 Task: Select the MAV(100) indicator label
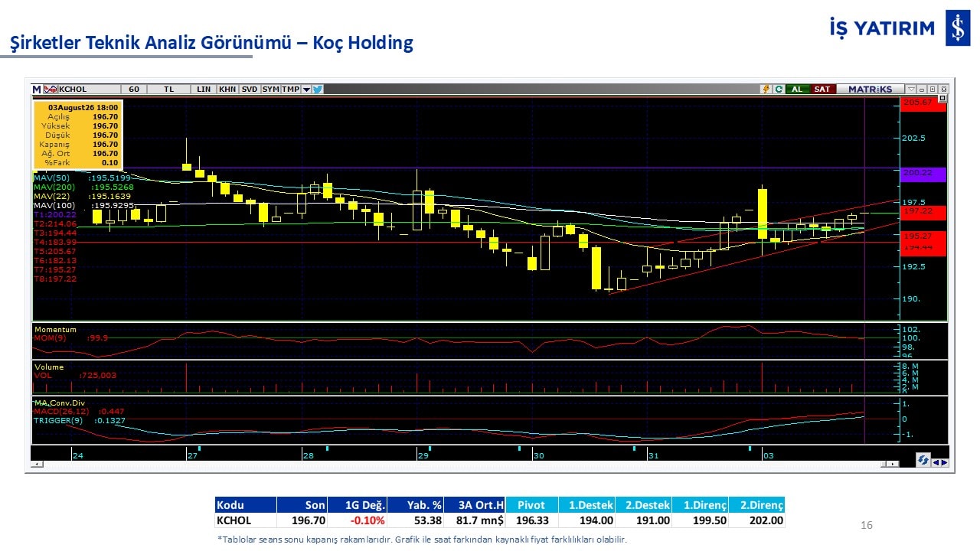coord(83,205)
